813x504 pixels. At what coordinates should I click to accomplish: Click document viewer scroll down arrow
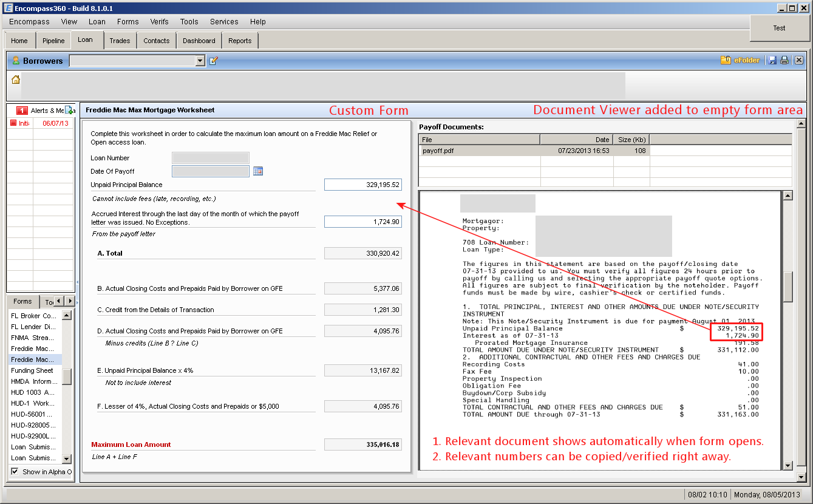[x=787, y=466]
